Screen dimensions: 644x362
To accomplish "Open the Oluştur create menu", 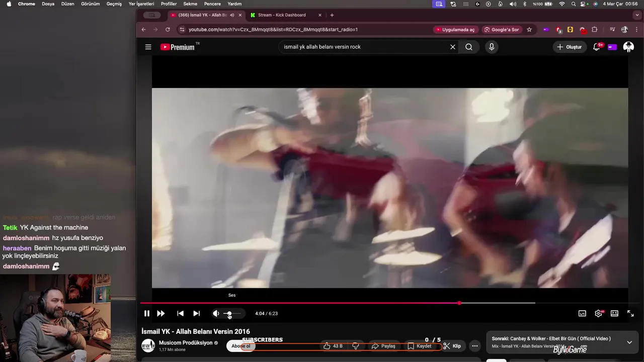I will point(570,47).
